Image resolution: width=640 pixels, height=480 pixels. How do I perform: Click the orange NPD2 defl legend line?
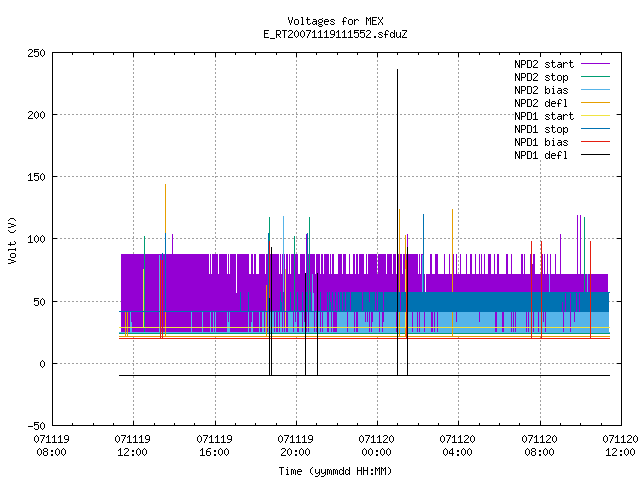pos(595,103)
